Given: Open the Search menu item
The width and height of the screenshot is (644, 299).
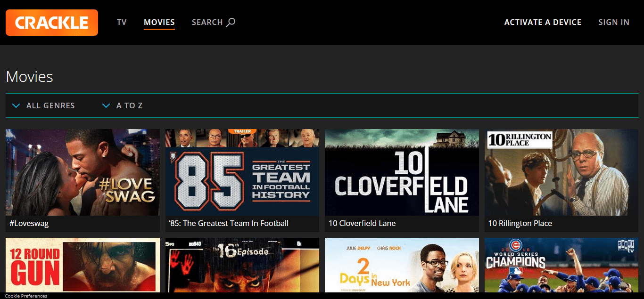Looking at the screenshot, I should click(x=214, y=22).
